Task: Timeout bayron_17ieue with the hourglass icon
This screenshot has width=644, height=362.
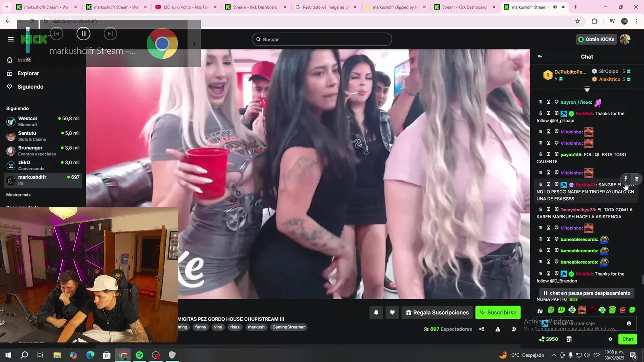Action: [549, 102]
